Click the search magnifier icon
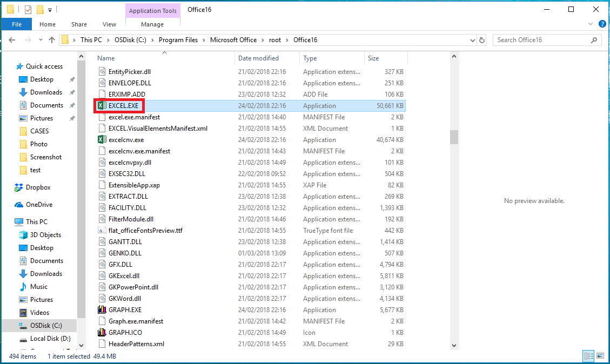This screenshot has height=364, width=610. tap(594, 40)
